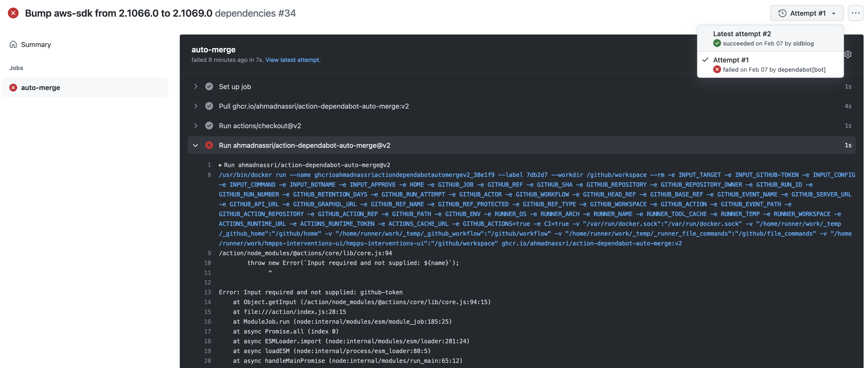Click the checkmark icon on Run actions/checkout@v2
This screenshot has height=368, width=868.
209,126
